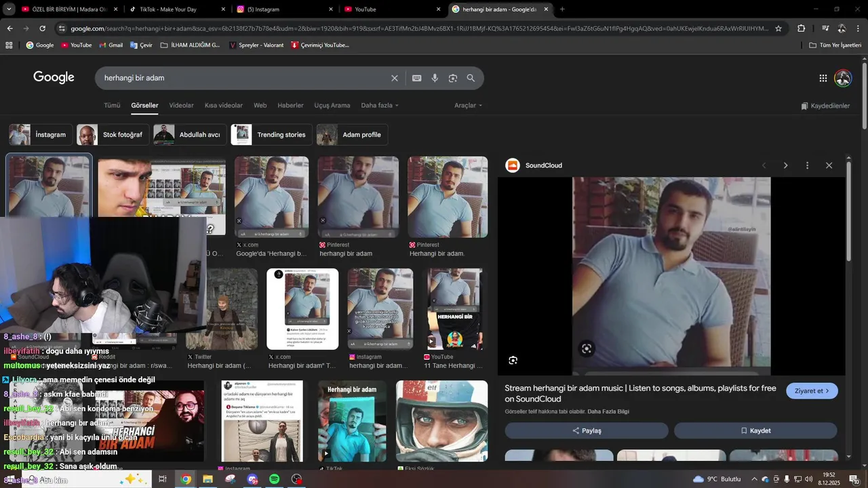Viewport: 868px width, 488px height.
Task: Open the Chrome apps shortcut grid
Action: point(9,45)
